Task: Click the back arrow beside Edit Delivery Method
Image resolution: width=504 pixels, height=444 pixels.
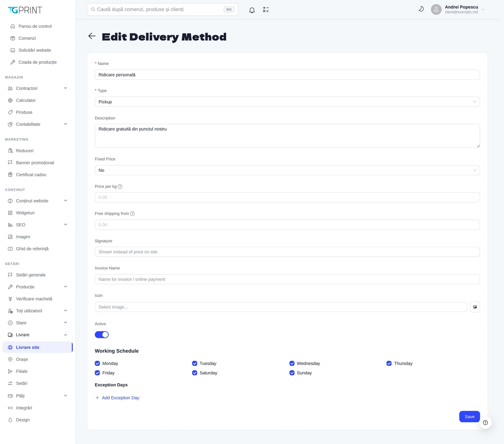Action: click(92, 36)
